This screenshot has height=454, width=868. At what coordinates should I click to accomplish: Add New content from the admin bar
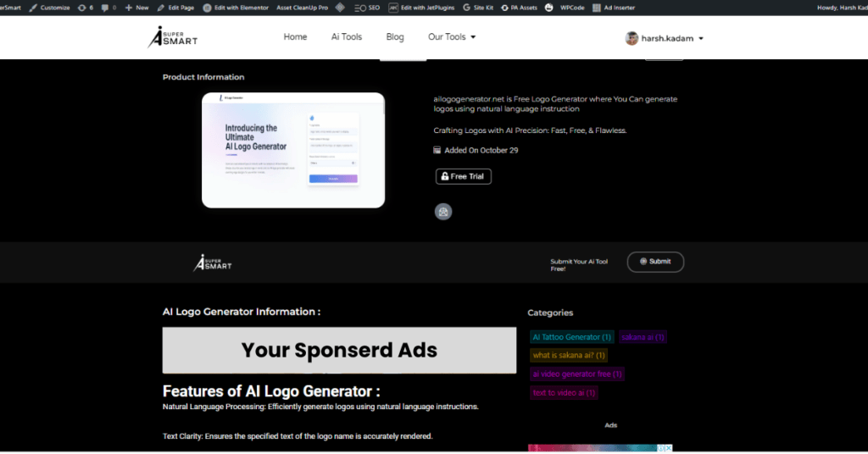point(136,8)
